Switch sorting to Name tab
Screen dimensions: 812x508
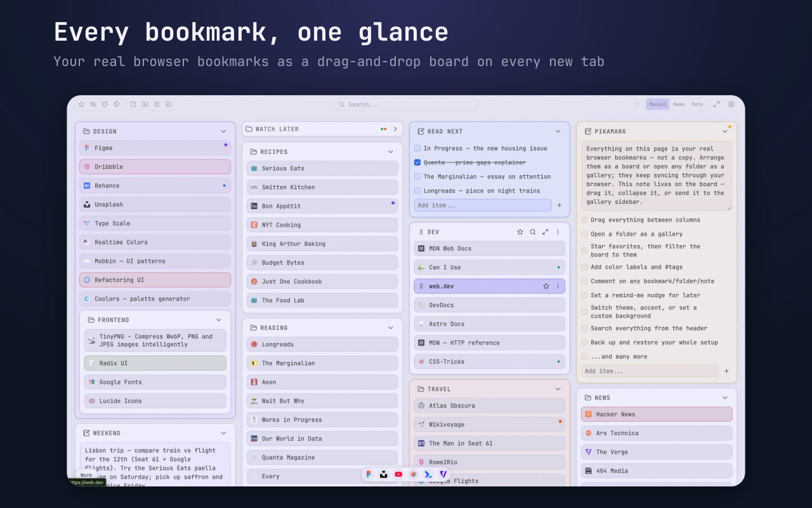[x=679, y=104]
